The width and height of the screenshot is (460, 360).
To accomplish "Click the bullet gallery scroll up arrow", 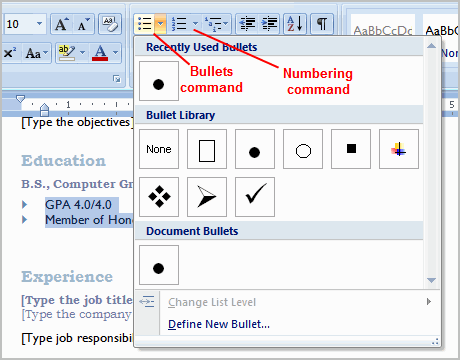I will (431, 46).
